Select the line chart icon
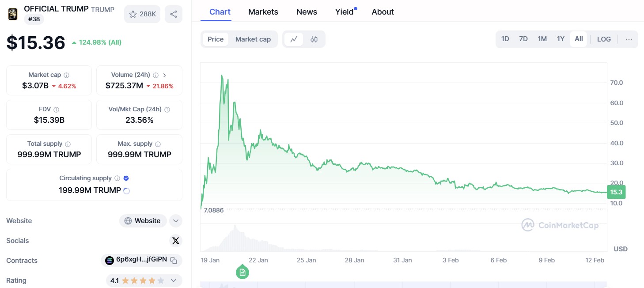644x288 pixels. click(294, 39)
